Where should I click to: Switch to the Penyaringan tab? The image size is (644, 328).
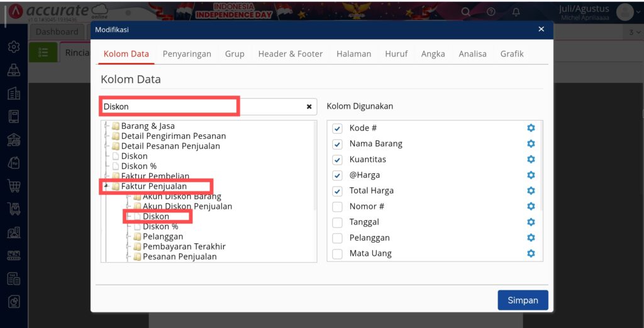187,54
